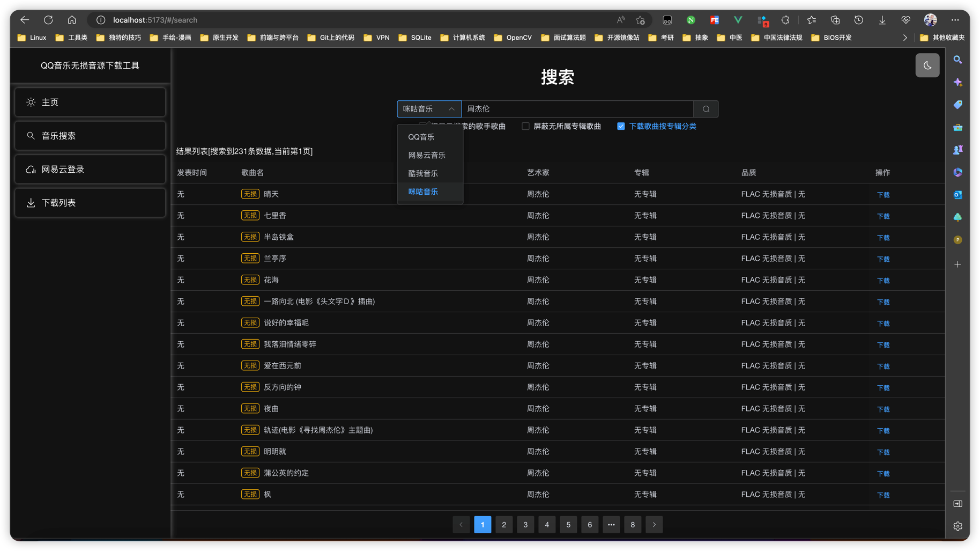Open the VPN bookmarks folder

[376, 38]
